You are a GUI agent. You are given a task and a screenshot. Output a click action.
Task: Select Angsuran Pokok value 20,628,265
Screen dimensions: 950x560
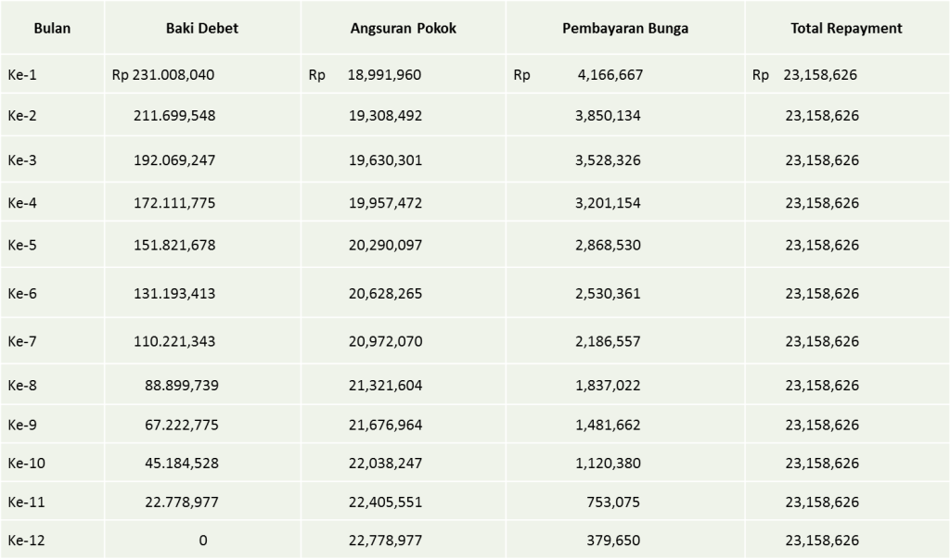point(385,294)
